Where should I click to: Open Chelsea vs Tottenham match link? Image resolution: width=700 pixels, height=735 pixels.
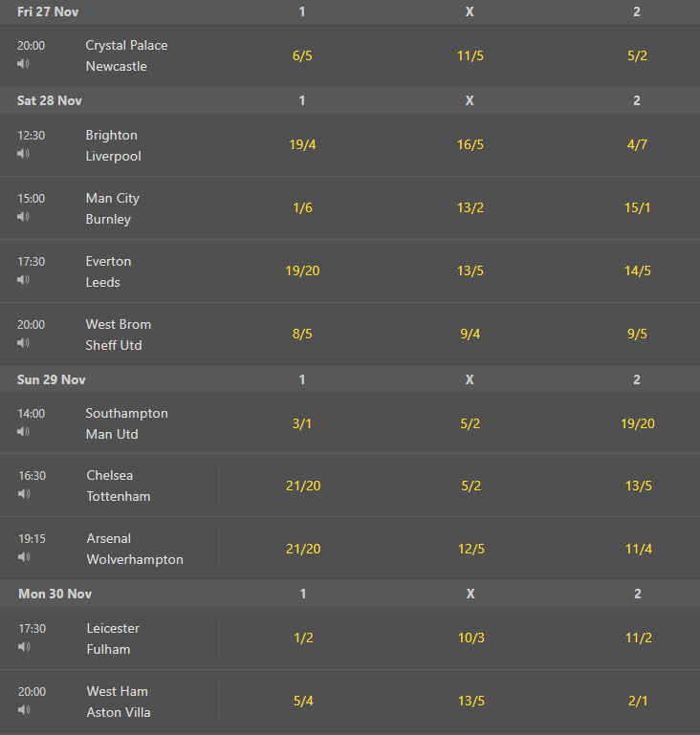119,486
